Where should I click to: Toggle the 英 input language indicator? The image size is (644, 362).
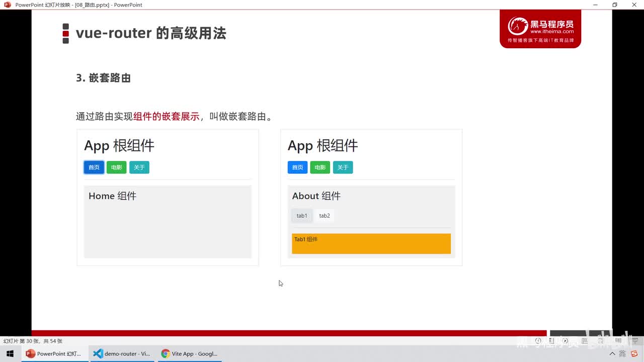click(622, 353)
